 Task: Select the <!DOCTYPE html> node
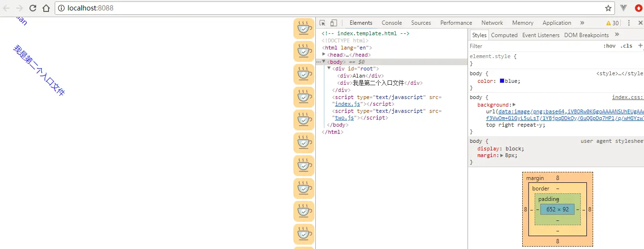pyautogui.click(x=345, y=40)
